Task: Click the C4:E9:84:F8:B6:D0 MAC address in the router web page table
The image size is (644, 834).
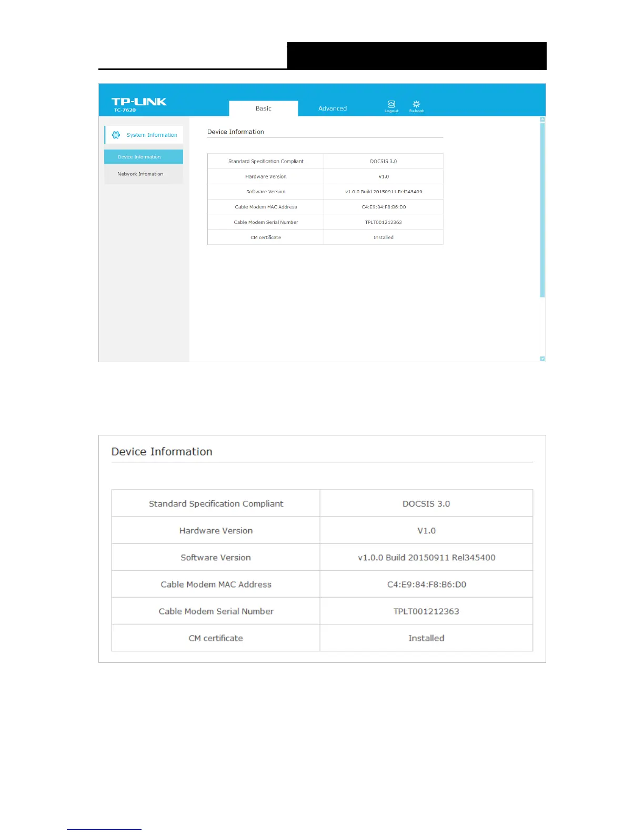Action: [x=384, y=207]
